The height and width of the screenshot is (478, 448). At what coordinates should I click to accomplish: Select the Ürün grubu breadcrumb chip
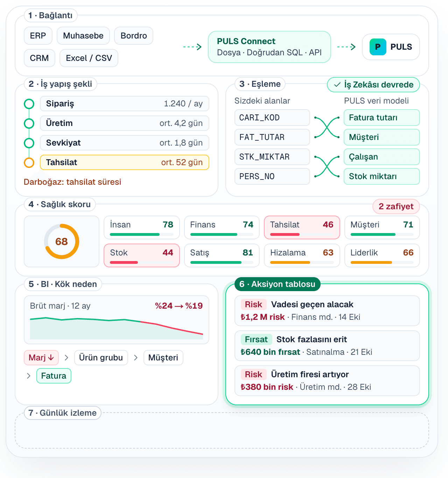(x=101, y=358)
